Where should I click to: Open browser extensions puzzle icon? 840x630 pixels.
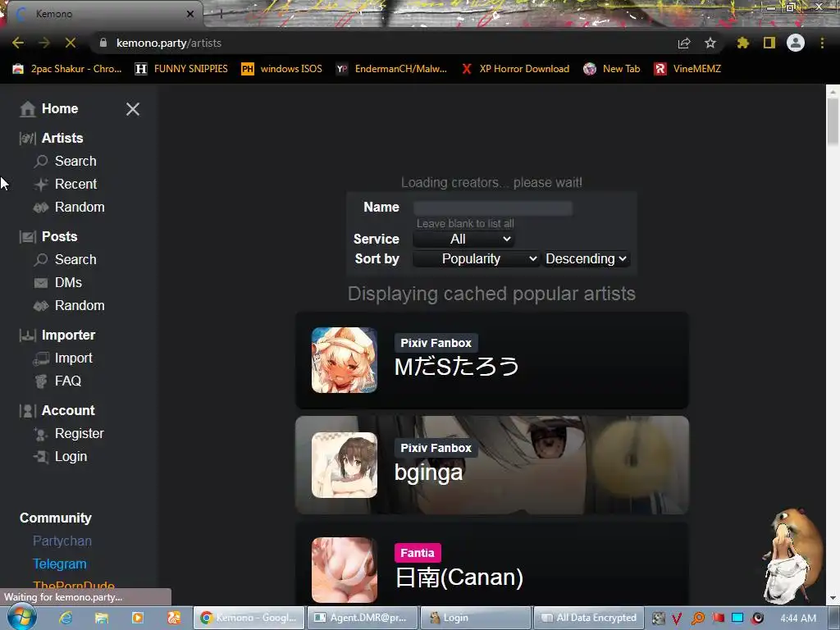[742, 43]
